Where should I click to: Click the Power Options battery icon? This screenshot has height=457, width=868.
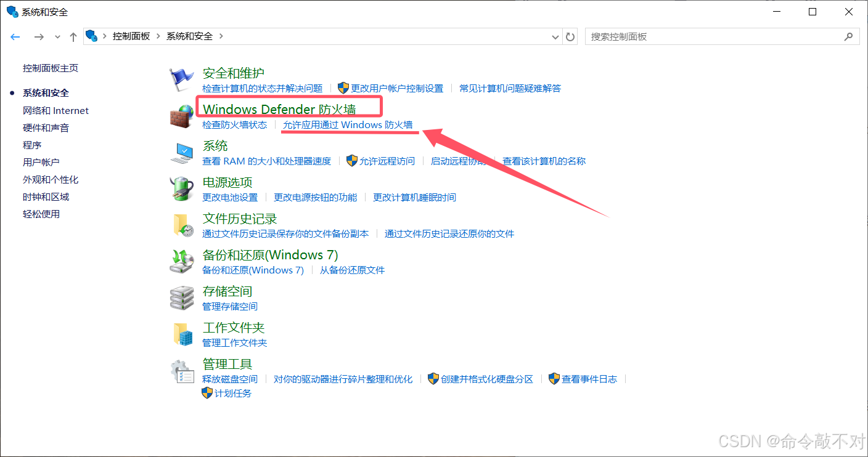[x=182, y=189]
